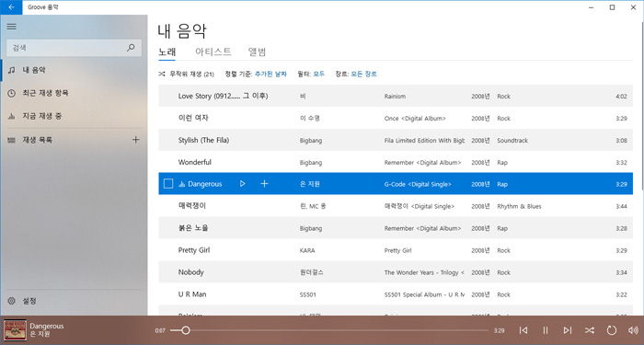Play the Dangerous row with its play icon
This screenshot has height=345, width=644.
click(242, 184)
